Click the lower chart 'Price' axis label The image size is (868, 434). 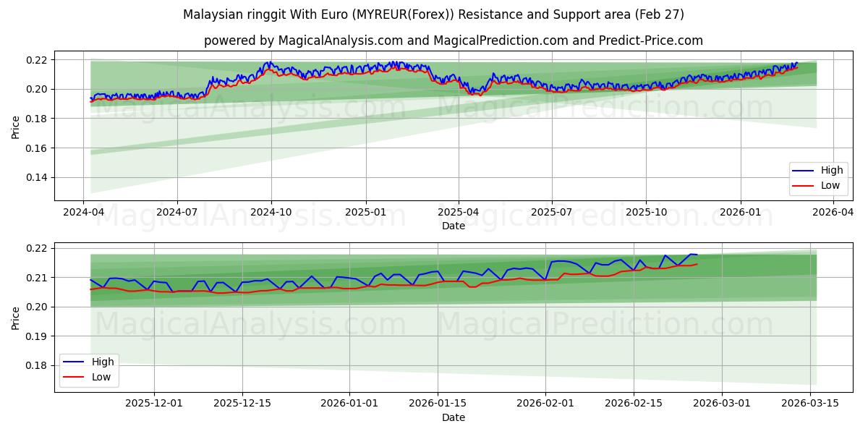point(16,317)
